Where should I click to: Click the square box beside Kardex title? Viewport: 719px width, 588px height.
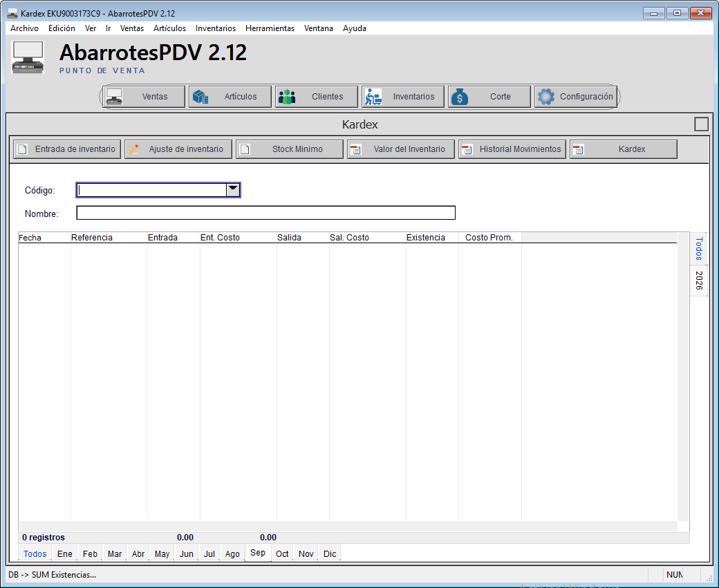pos(701,124)
